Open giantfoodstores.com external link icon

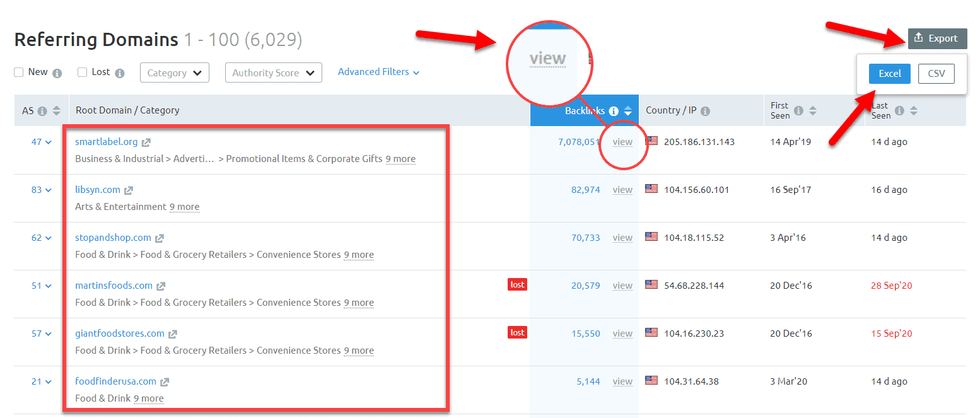point(173,334)
